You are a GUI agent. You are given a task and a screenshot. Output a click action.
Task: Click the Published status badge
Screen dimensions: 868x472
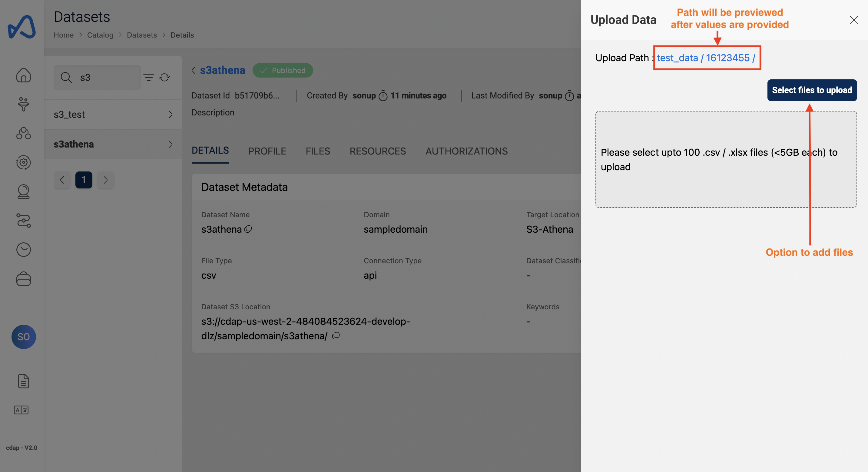tap(283, 70)
